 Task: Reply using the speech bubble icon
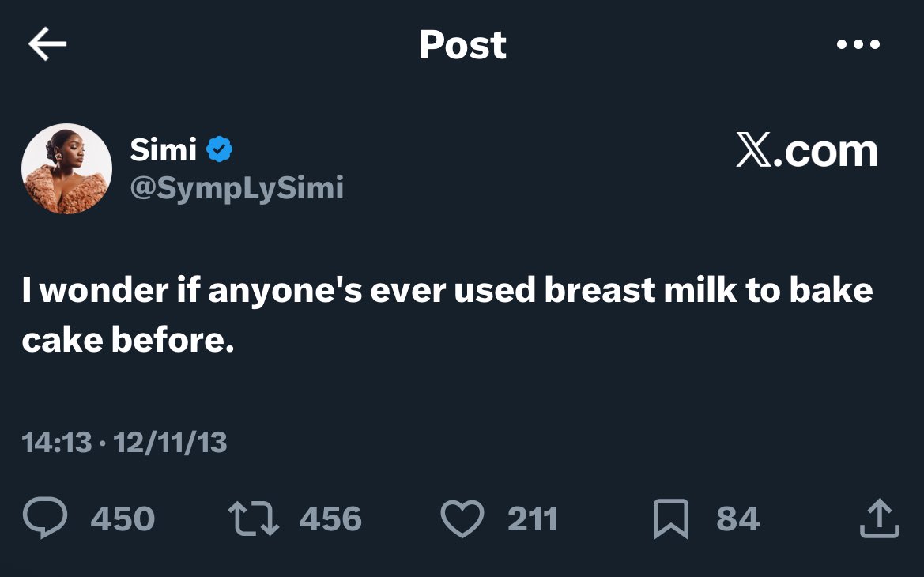[x=47, y=519]
